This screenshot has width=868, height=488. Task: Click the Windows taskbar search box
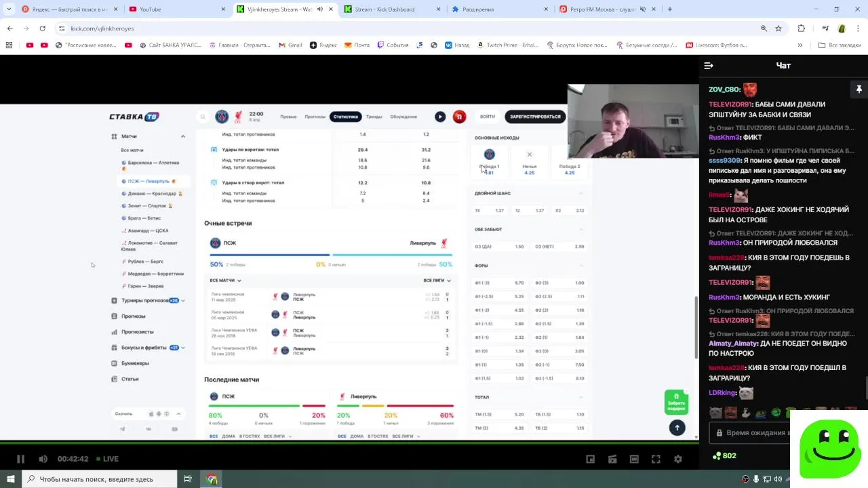coord(100,479)
